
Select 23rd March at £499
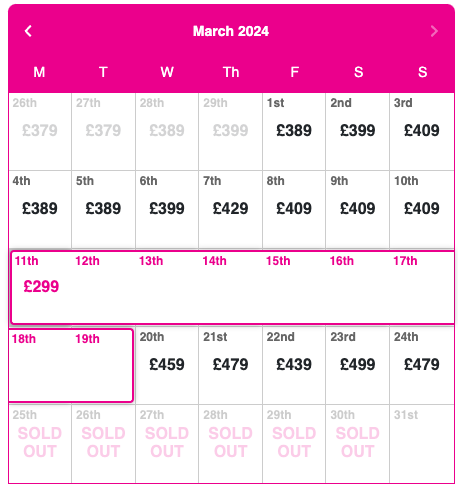pyautogui.click(x=358, y=366)
